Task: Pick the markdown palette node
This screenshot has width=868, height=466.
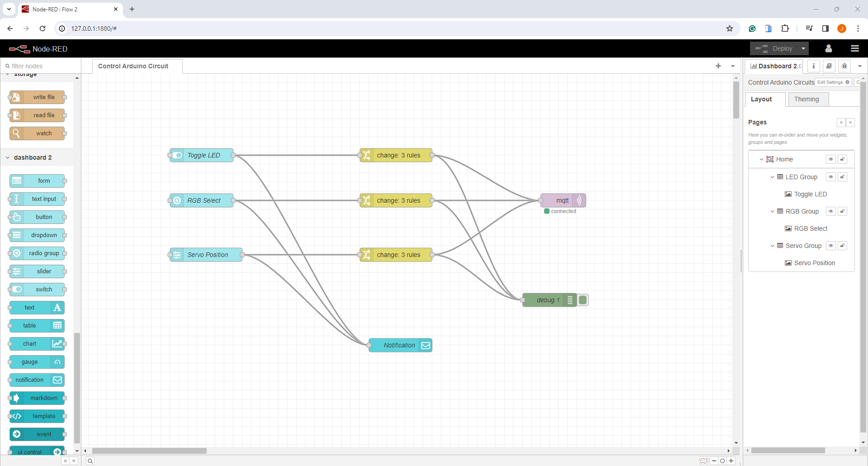Action: (x=37, y=398)
